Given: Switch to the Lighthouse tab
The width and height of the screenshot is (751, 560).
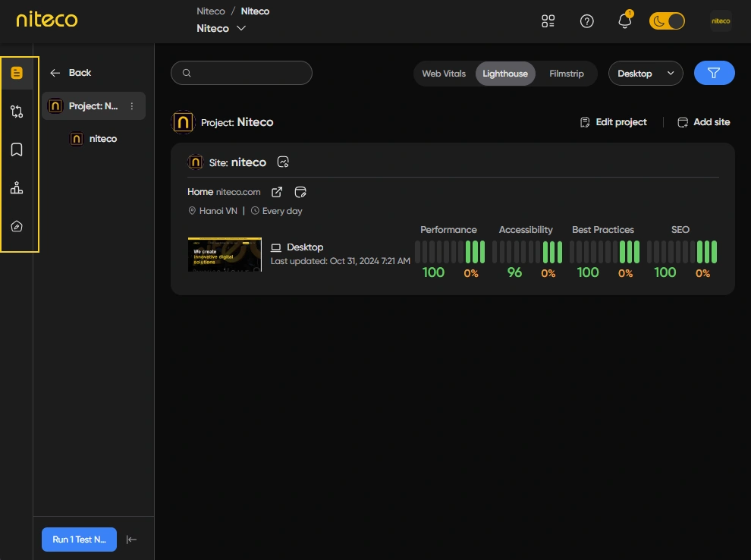Looking at the screenshot, I should (x=504, y=74).
